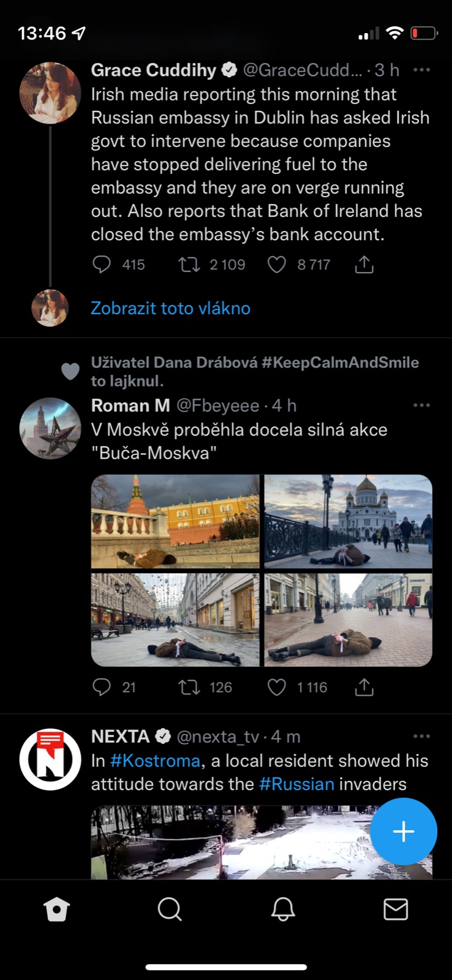Open NEXTA profile avatar
Image resolution: width=452 pixels, height=980 pixels.
click(50, 759)
